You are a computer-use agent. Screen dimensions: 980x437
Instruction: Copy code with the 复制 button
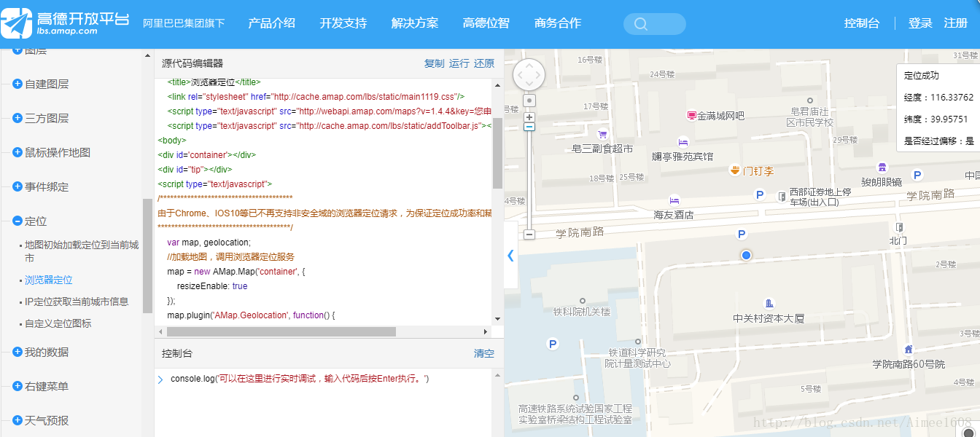click(x=434, y=63)
